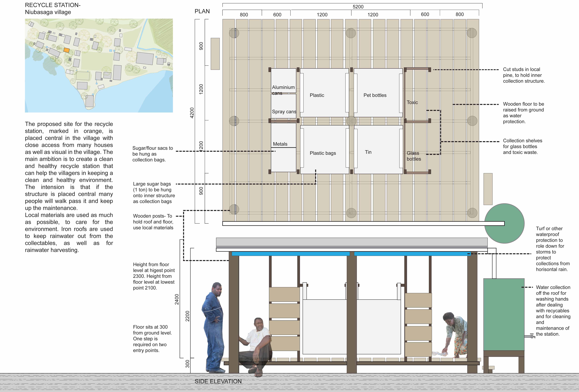Image resolution: width=579 pixels, height=392 pixels.
Task: Click the village map thumbnail
Action: coord(99,65)
